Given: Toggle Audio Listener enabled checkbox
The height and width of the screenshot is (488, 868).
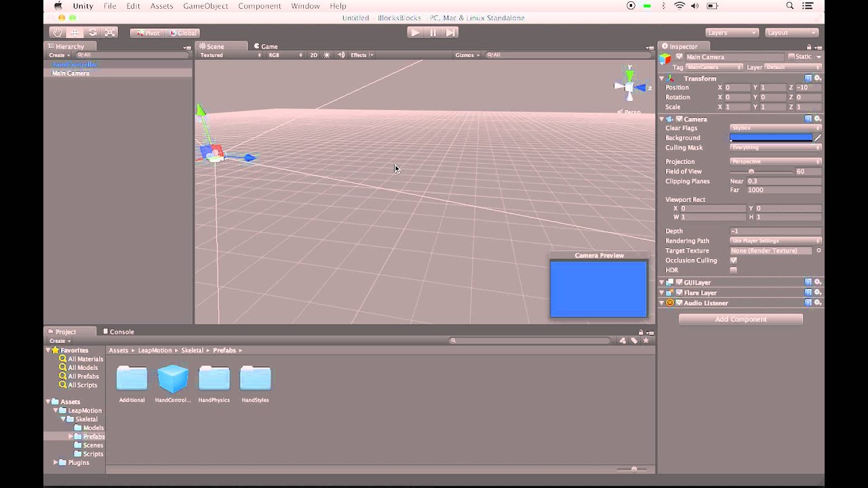Looking at the screenshot, I should point(679,303).
